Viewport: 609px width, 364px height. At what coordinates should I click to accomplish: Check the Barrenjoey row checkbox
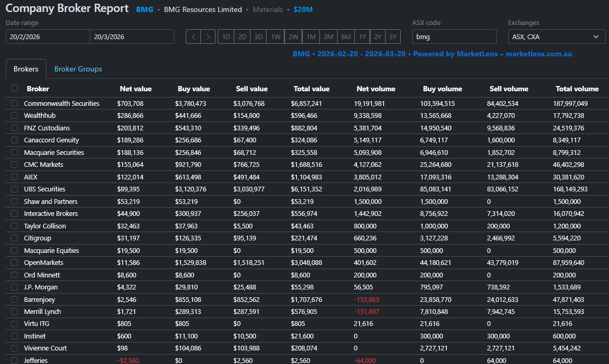[x=15, y=299]
